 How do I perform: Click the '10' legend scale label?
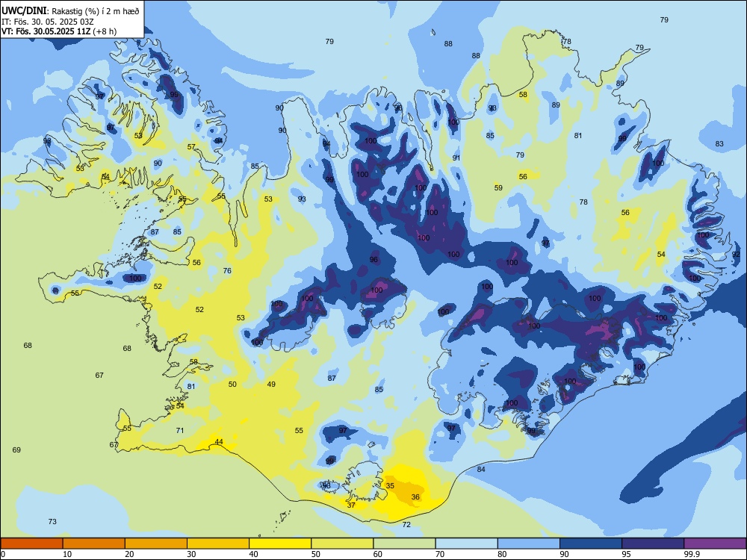tap(67, 554)
